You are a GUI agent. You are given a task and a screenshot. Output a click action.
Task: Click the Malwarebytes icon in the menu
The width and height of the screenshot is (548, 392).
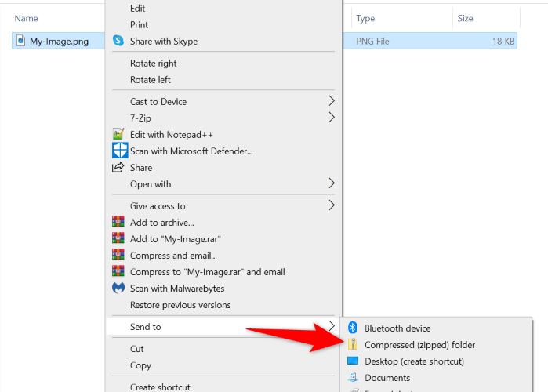(x=118, y=289)
